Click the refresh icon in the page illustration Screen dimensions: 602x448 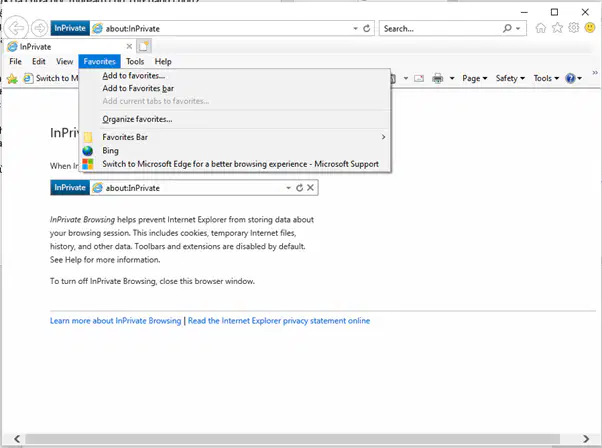click(x=299, y=188)
